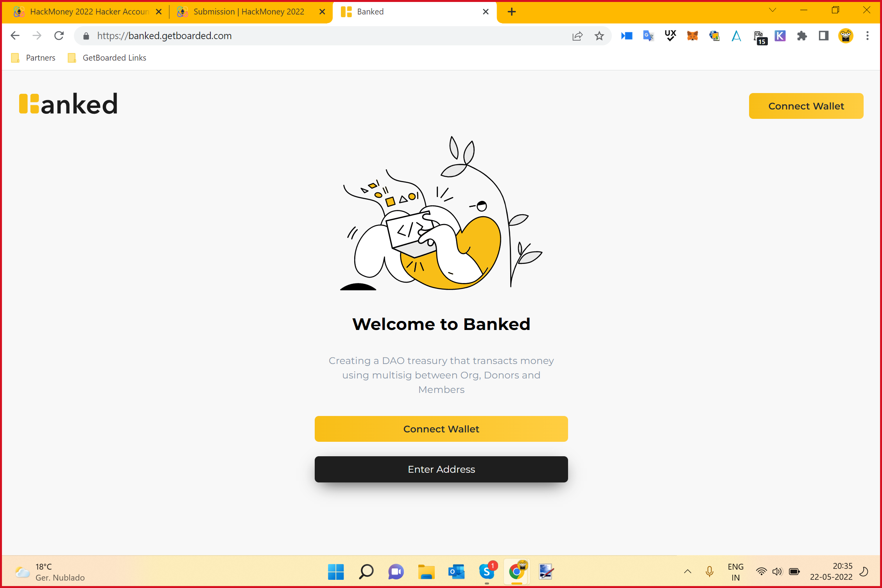Click the bookmark star icon in address bar

[599, 36]
